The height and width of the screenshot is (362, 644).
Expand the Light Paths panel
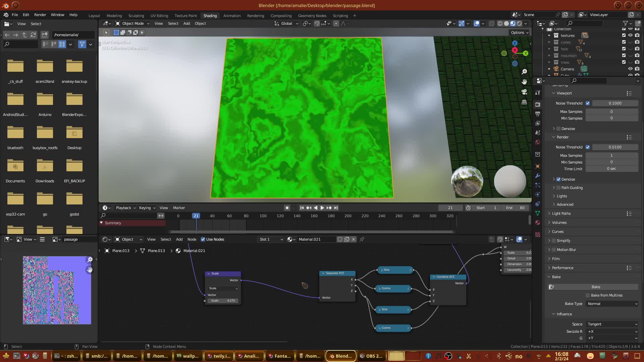tap(561, 214)
